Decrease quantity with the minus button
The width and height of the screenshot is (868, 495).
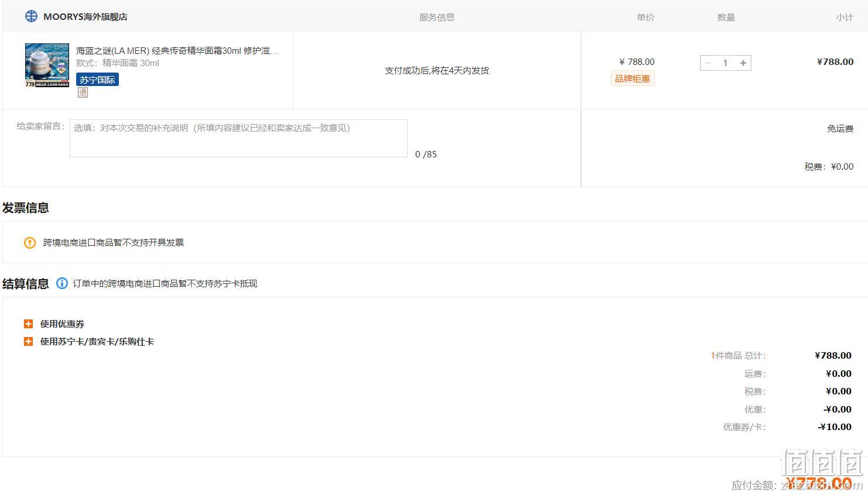coord(708,63)
